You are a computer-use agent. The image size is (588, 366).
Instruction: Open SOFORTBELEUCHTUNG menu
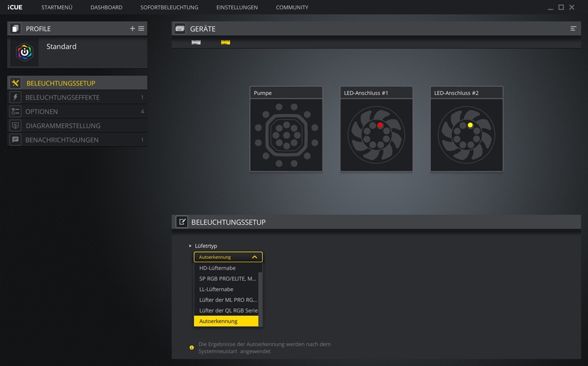tap(169, 7)
